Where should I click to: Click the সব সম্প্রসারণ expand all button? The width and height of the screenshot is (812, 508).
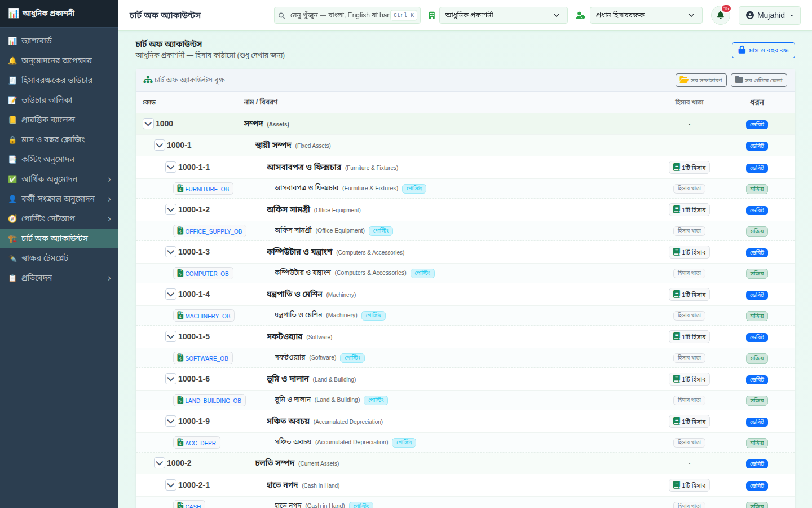[701, 80]
